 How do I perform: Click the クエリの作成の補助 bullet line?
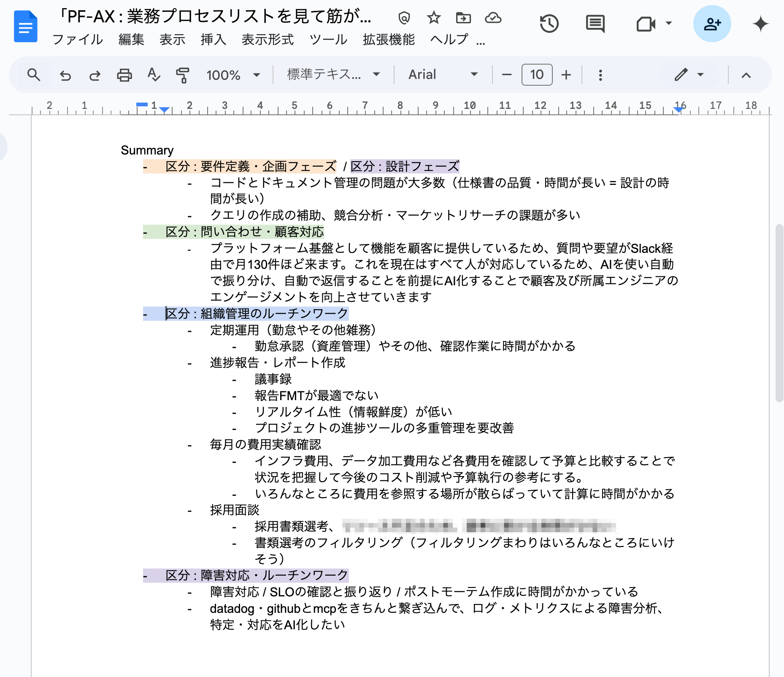395,215
